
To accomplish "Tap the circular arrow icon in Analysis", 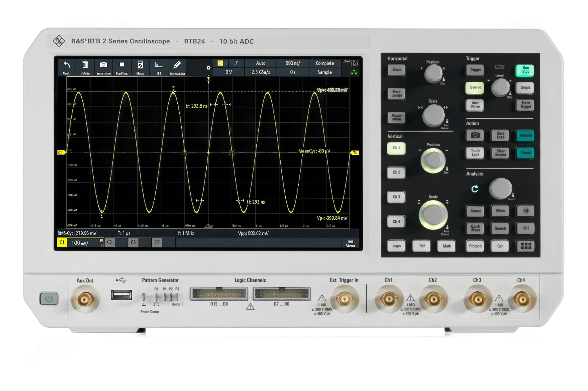I will [x=475, y=189].
